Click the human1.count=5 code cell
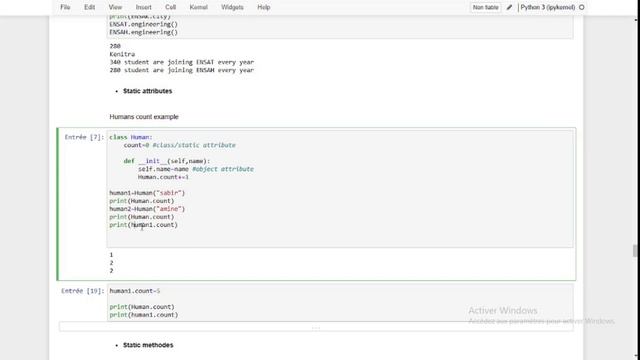This screenshot has width=640, height=360. [x=340, y=302]
